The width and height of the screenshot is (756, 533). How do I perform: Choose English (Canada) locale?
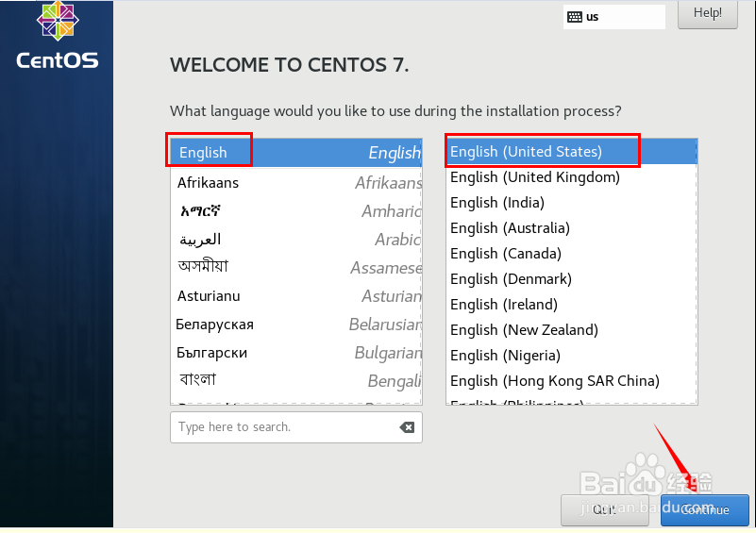coord(571,254)
